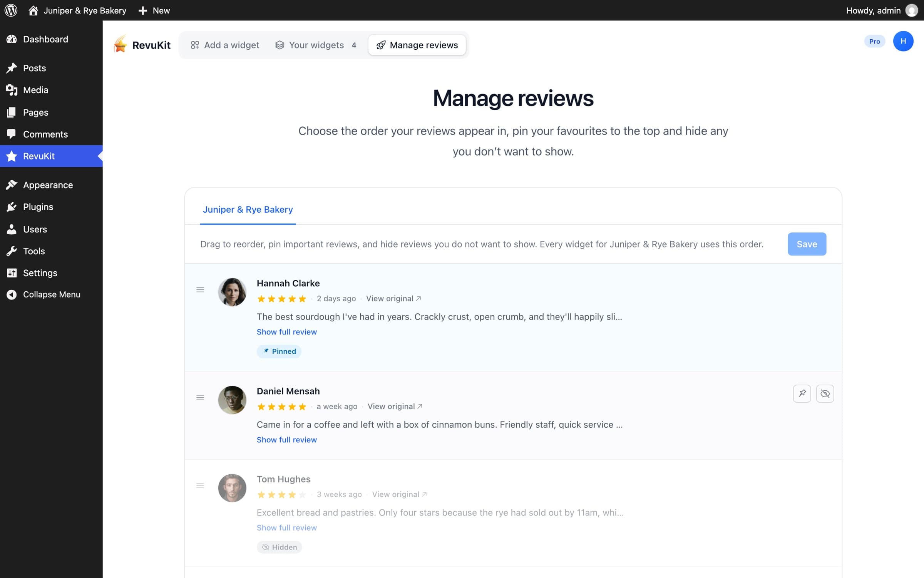Show full review by Daniel Mensah
The width and height of the screenshot is (924, 578).
click(287, 440)
